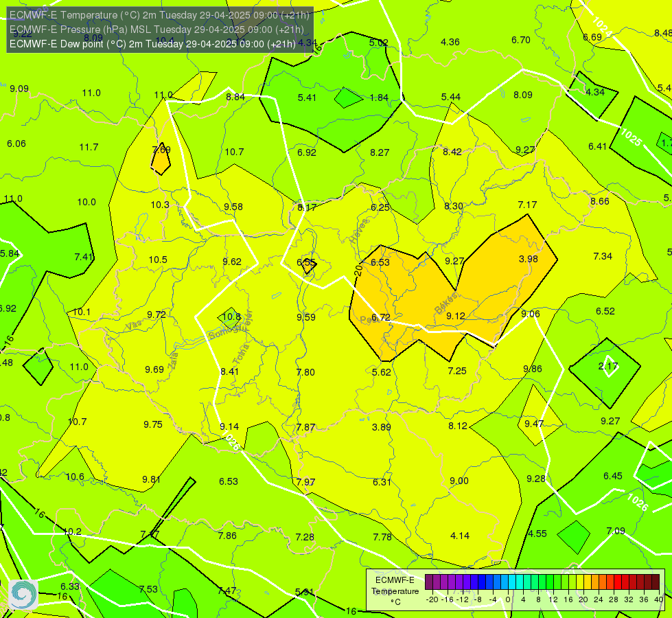Click the dew point value 7.97
The height and width of the screenshot is (618, 672).
coord(305,482)
